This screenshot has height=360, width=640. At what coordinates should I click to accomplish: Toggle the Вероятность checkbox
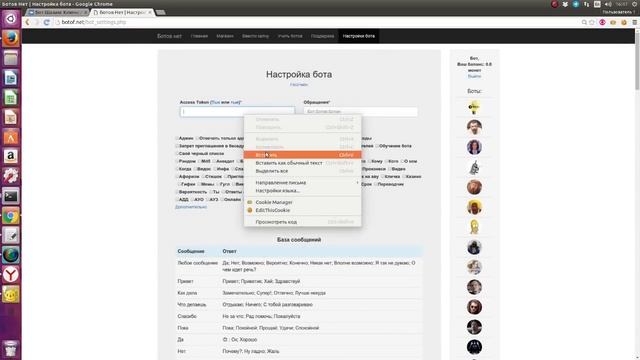tap(177, 192)
